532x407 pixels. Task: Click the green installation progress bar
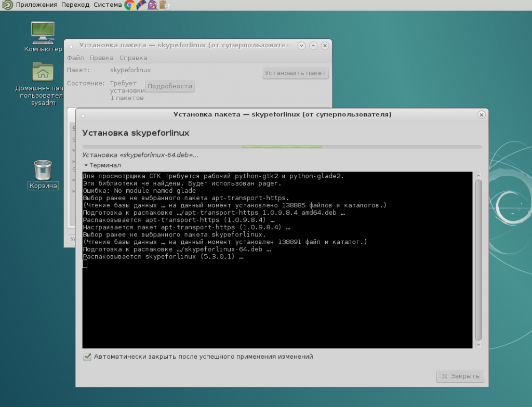(282, 147)
